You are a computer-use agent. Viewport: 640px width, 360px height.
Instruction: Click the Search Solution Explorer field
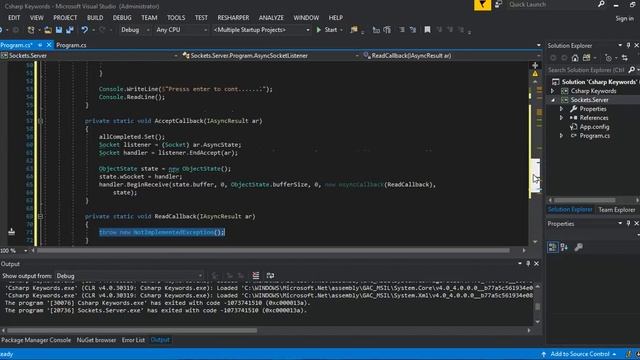pyautogui.click(x=587, y=70)
